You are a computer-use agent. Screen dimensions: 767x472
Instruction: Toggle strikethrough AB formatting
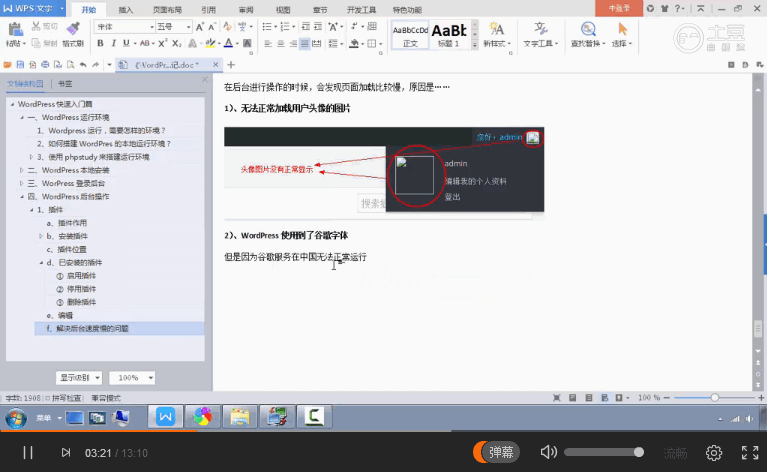click(145, 44)
